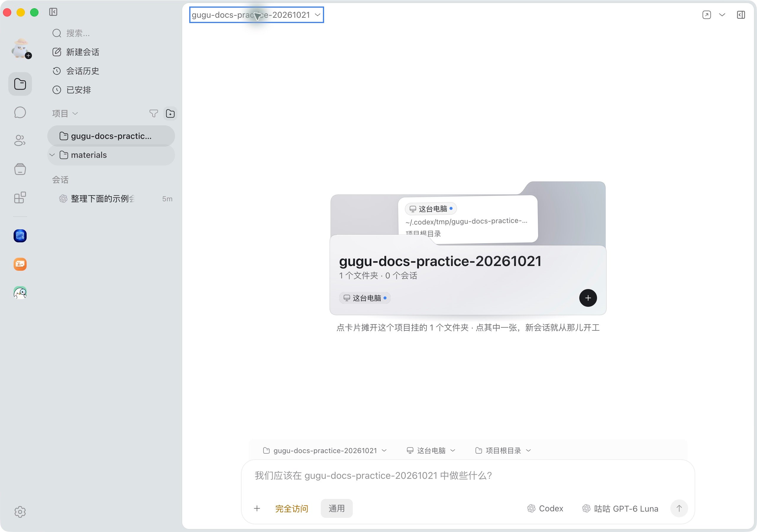
Task: Open conversation 整理下面的示例
Action: (x=111, y=199)
